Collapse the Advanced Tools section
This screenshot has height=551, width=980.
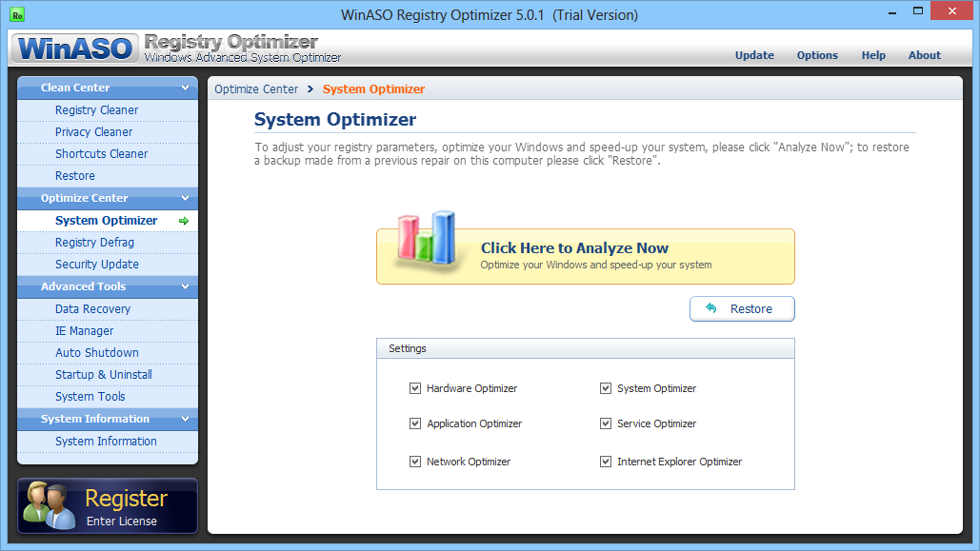pyautogui.click(x=185, y=286)
